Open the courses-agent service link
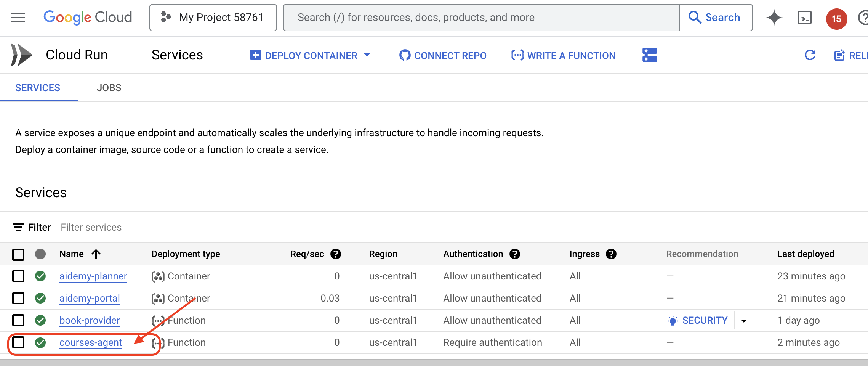This screenshot has width=868, height=379. coord(91,342)
